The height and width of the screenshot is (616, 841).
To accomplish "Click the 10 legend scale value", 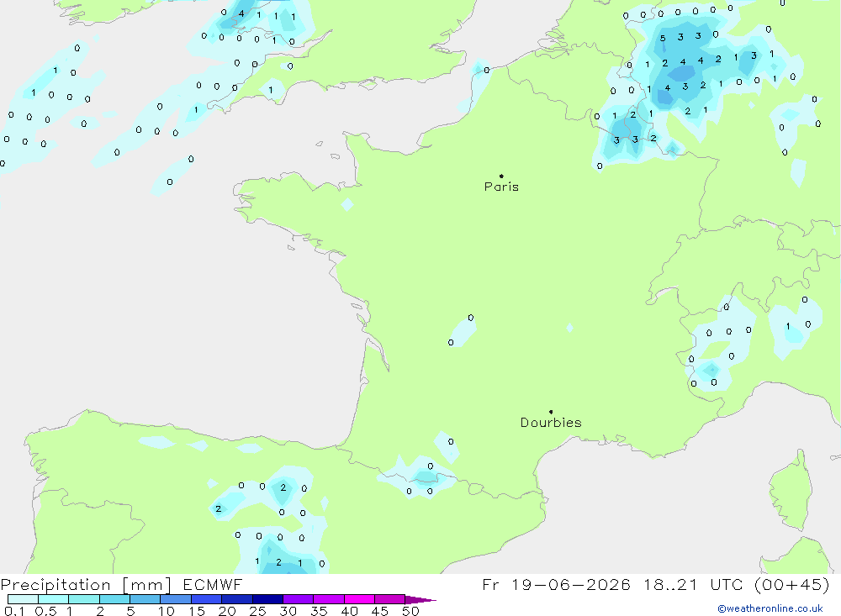I will (x=167, y=611).
